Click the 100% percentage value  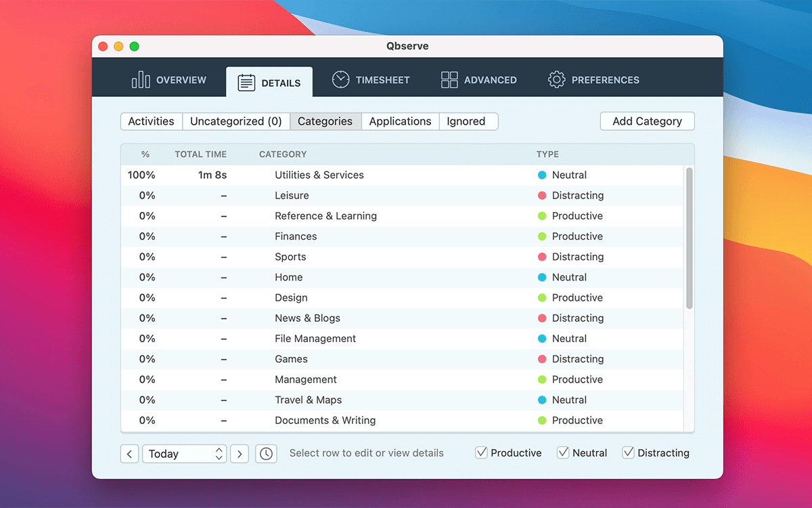tap(141, 175)
